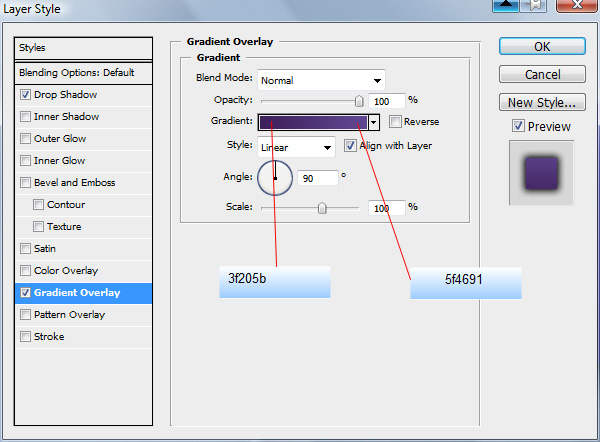This screenshot has height=442, width=600.
Task: Click the Opacity value field
Action: click(x=386, y=101)
